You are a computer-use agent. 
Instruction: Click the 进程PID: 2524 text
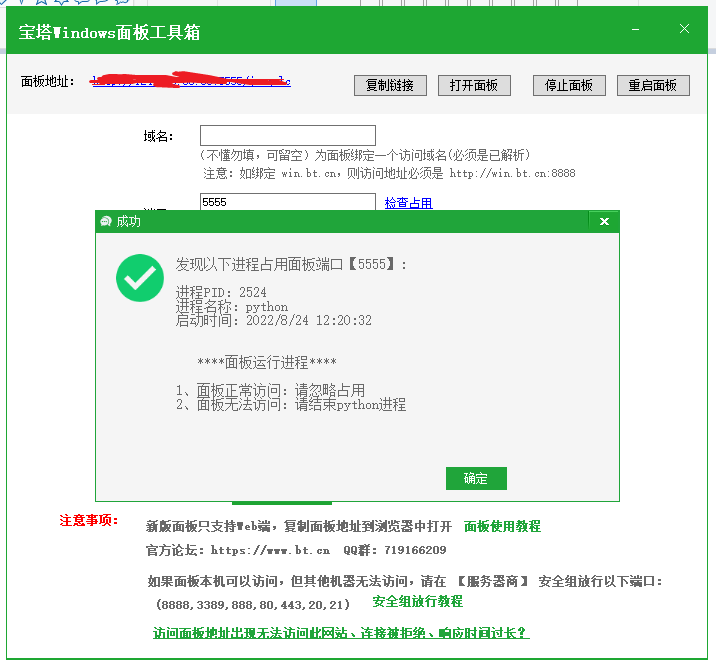point(221,292)
